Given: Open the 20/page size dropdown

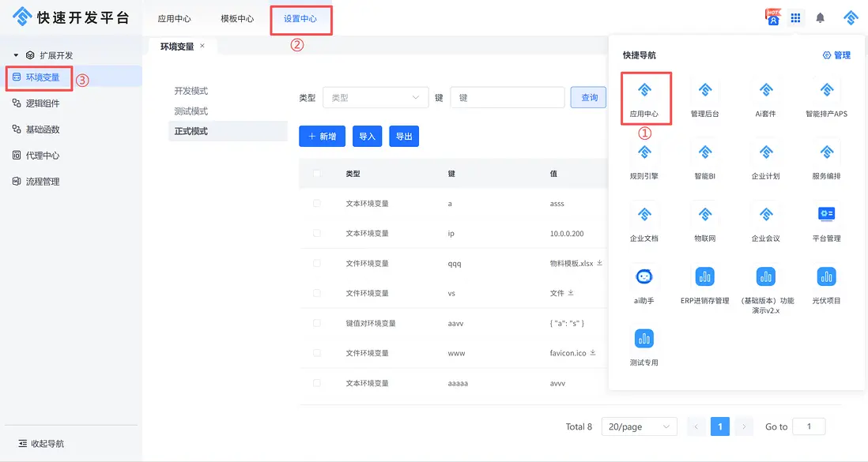Looking at the screenshot, I should (639, 426).
